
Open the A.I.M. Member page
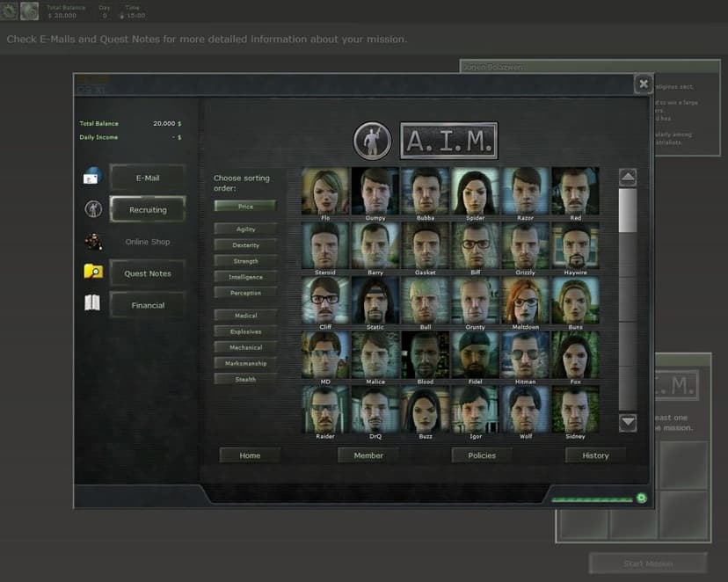pos(368,455)
